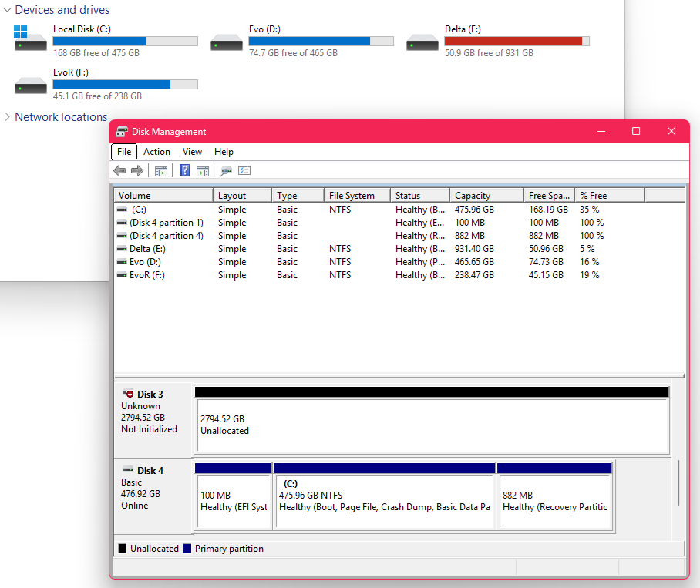The image size is (700, 588).
Task: Click the black Unallocated legend swatch
Action: [x=123, y=548]
